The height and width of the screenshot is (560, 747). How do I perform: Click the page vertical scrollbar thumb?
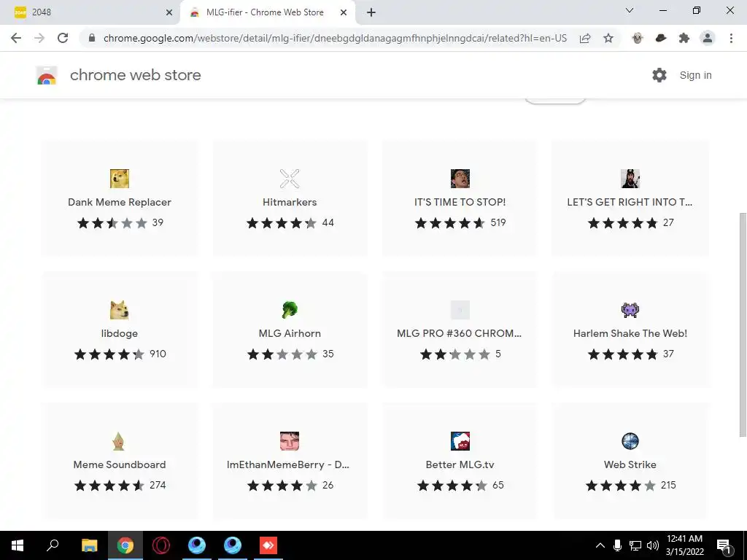click(742, 324)
